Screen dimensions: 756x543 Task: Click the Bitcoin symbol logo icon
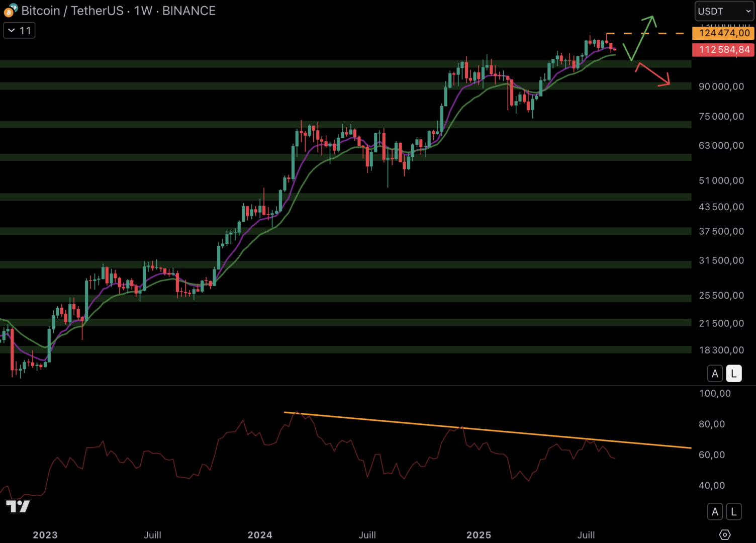click(11, 11)
